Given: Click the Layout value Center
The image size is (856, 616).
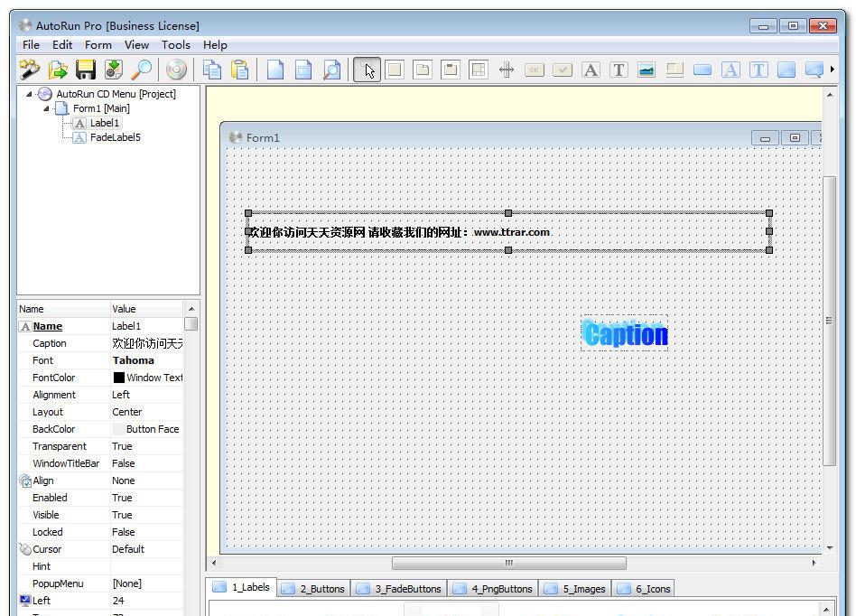Looking at the screenshot, I should (x=147, y=412).
